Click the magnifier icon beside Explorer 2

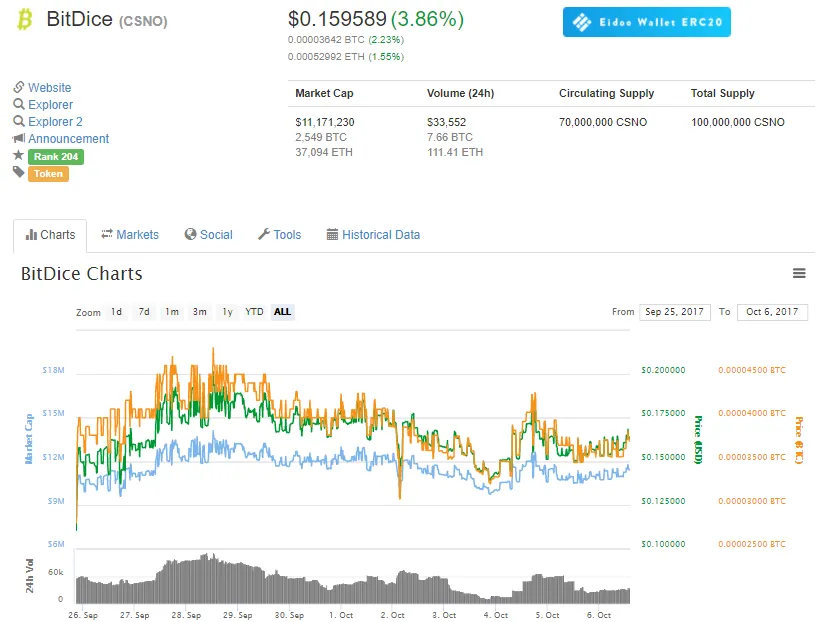click(x=19, y=121)
